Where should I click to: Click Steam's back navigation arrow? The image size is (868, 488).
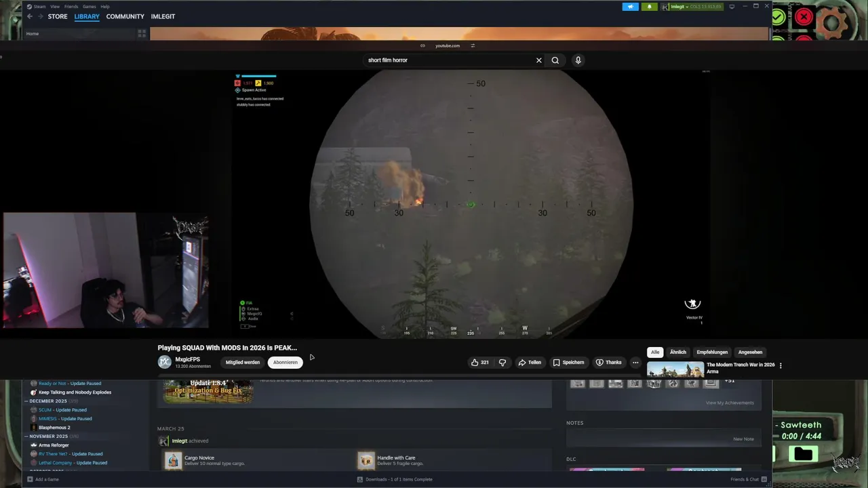click(x=30, y=16)
